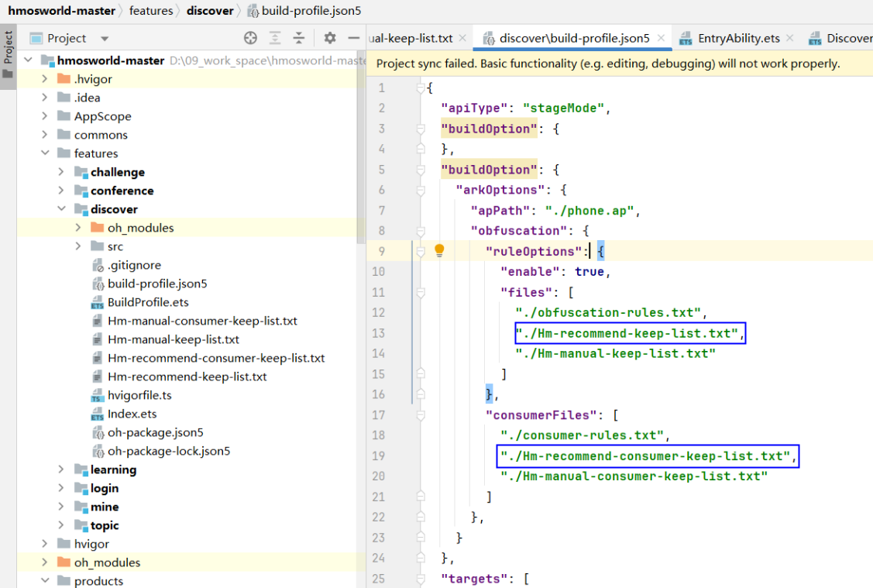Expand the challenge module folder
Screen dimensions: 873x588
pyautogui.click(x=61, y=172)
